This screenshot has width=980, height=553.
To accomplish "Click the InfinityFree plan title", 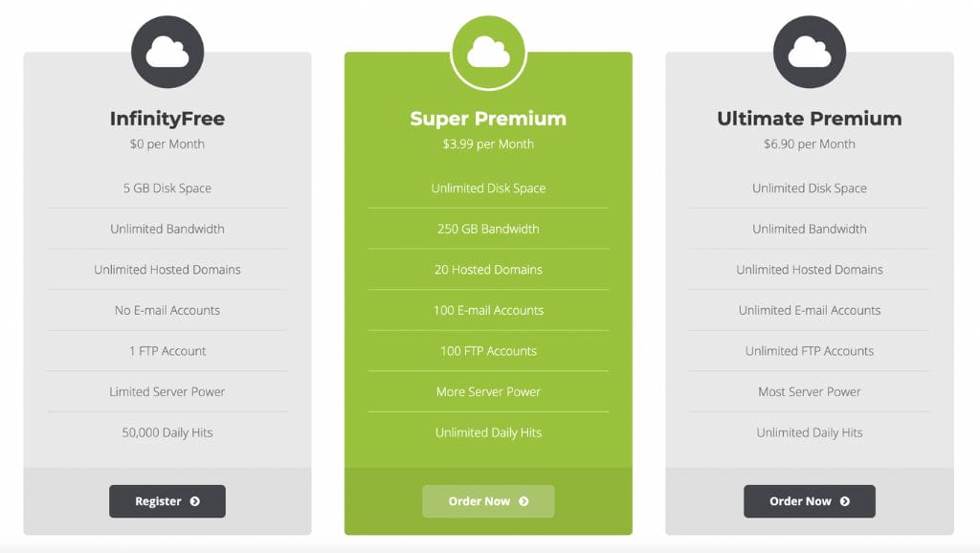I will (x=167, y=119).
